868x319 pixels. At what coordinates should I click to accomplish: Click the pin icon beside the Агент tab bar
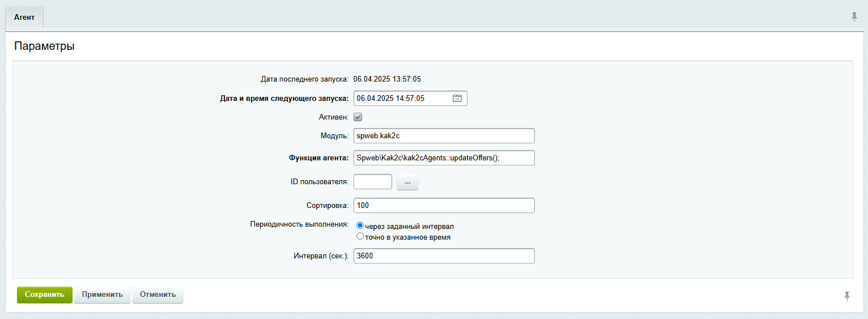tap(854, 17)
